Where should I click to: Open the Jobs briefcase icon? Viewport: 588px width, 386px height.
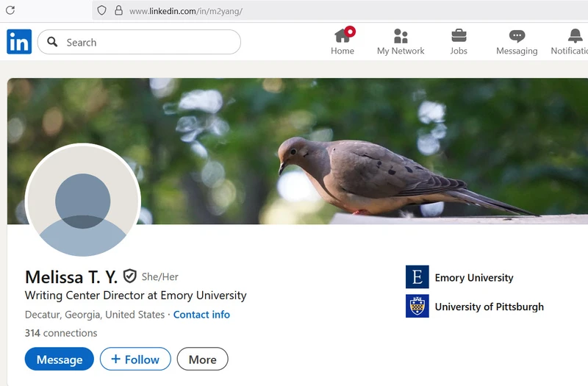tap(459, 36)
